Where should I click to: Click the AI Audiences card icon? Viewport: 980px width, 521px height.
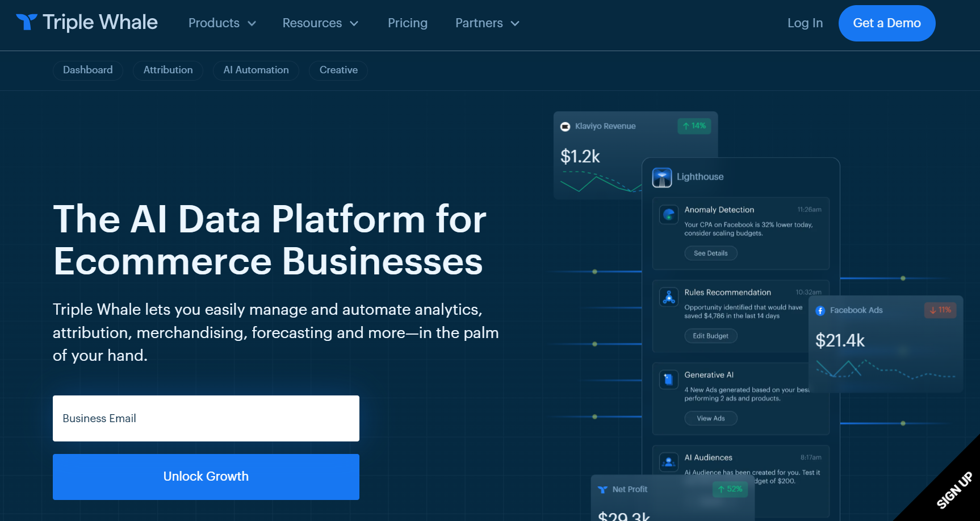(x=669, y=462)
